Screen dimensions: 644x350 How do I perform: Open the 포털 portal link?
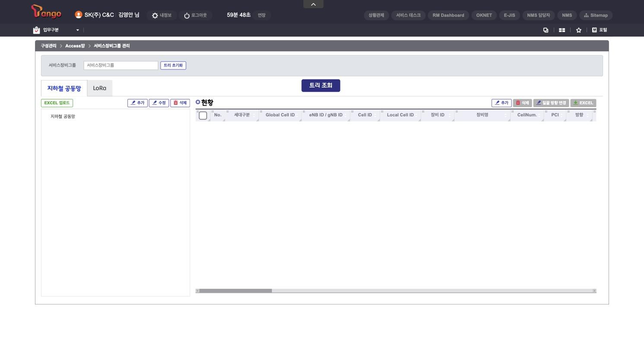pyautogui.click(x=600, y=30)
